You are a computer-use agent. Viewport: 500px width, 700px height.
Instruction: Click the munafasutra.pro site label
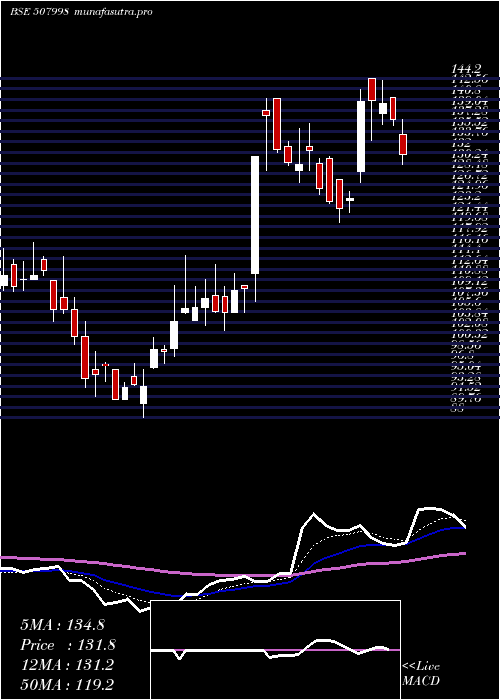point(115,12)
